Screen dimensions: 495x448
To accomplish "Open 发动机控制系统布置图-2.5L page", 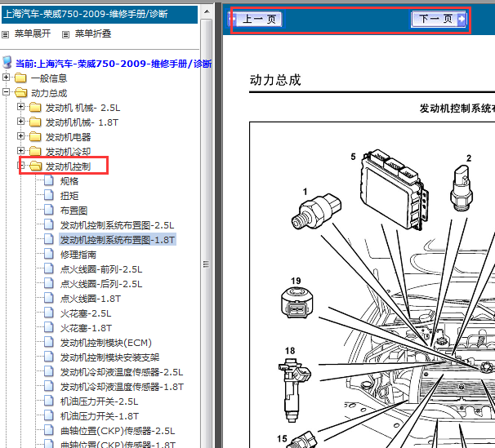I will [117, 225].
